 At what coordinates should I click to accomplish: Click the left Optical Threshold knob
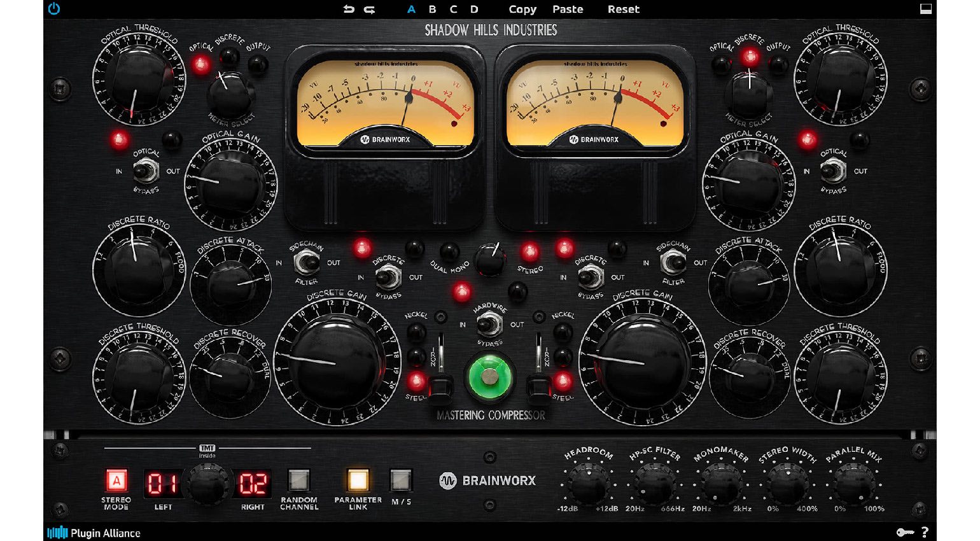[139, 78]
